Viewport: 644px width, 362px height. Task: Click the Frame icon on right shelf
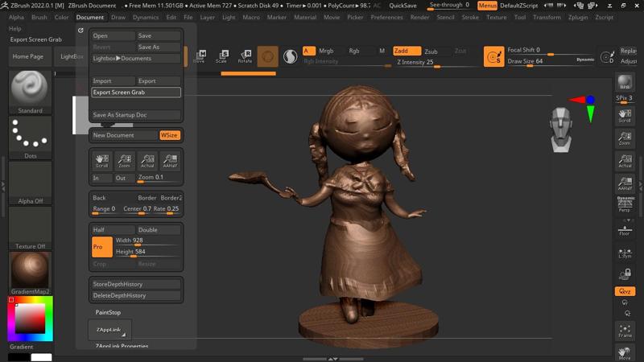click(x=624, y=330)
